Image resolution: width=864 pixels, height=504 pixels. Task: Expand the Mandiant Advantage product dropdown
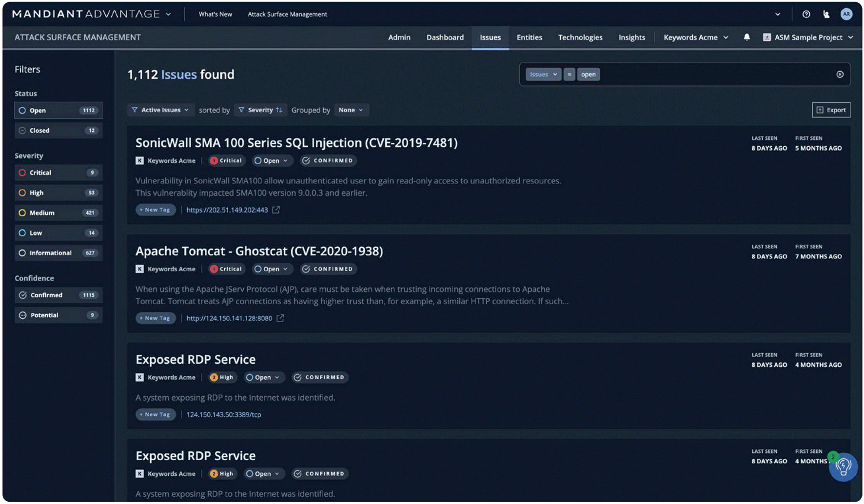click(x=168, y=14)
